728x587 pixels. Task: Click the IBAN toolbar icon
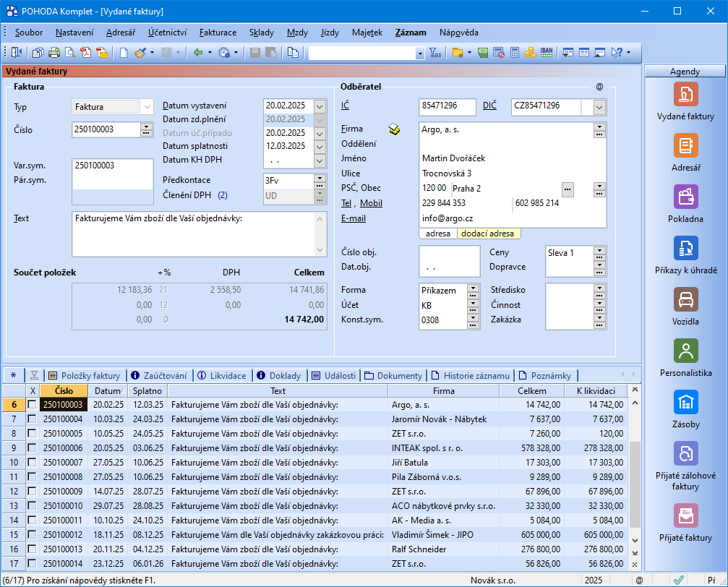coord(547,52)
